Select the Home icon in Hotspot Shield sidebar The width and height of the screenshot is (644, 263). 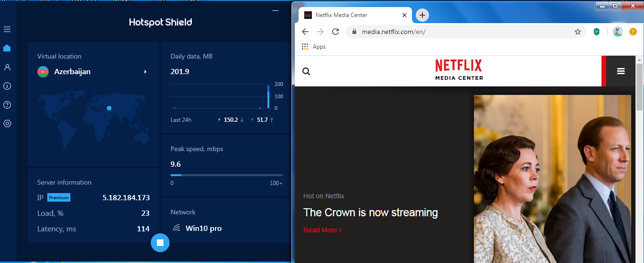(x=7, y=48)
